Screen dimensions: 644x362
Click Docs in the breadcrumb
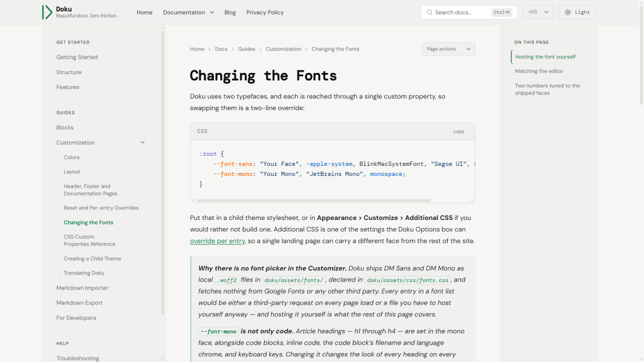(x=221, y=49)
